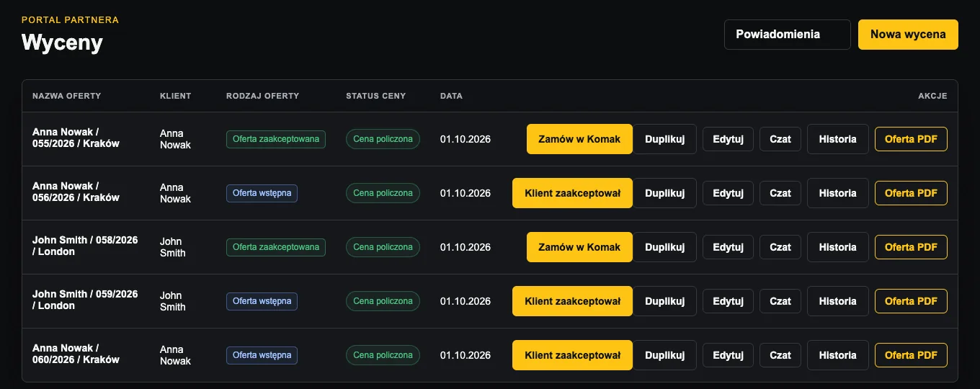
Task: Duplicate offer 059/2026 with Duplikuj
Action: [x=664, y=301]
